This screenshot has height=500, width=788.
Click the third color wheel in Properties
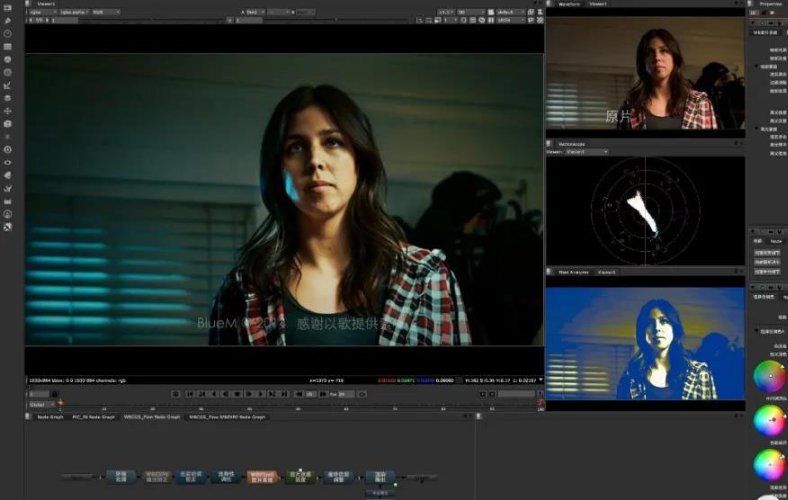coord(769,464)
